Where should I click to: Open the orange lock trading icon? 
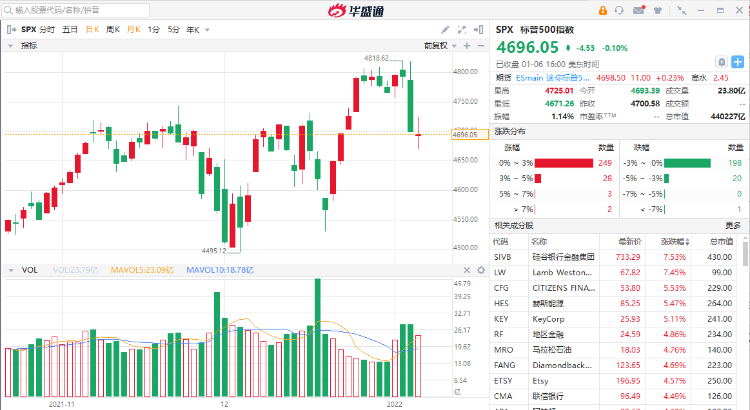pyautogui.click(x=603, y=10)
